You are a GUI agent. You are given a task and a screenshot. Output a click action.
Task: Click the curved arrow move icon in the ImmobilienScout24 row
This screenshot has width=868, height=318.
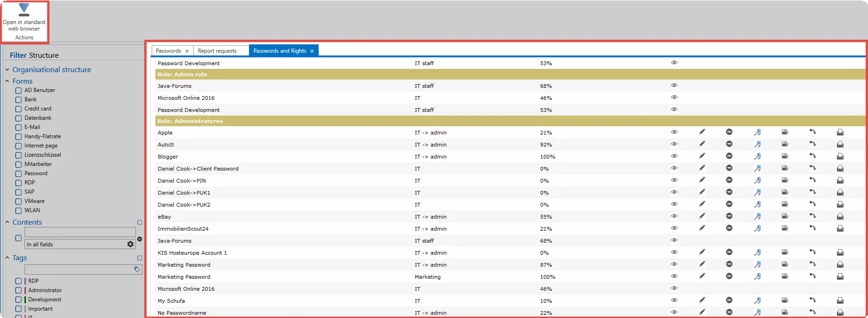[x=813, y=228]
